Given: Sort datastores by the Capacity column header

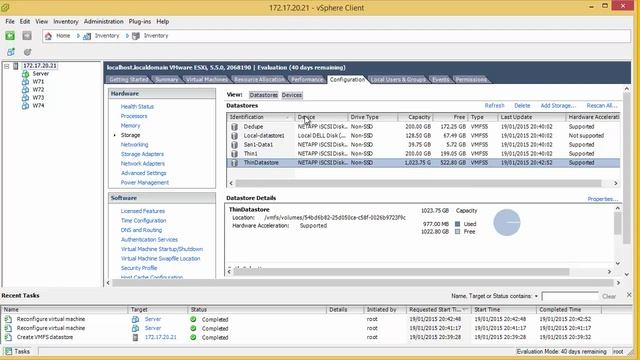Looking at the screenshot, I should (x=415, y=117).
